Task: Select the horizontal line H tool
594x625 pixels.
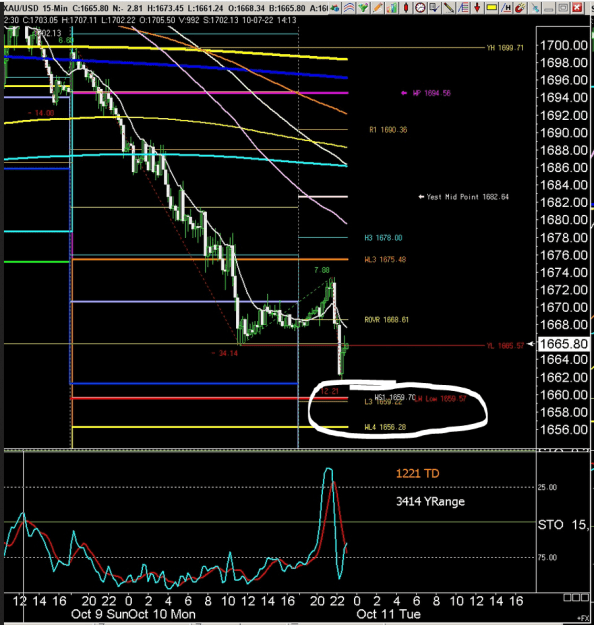Action: click(x=506, y=8)
